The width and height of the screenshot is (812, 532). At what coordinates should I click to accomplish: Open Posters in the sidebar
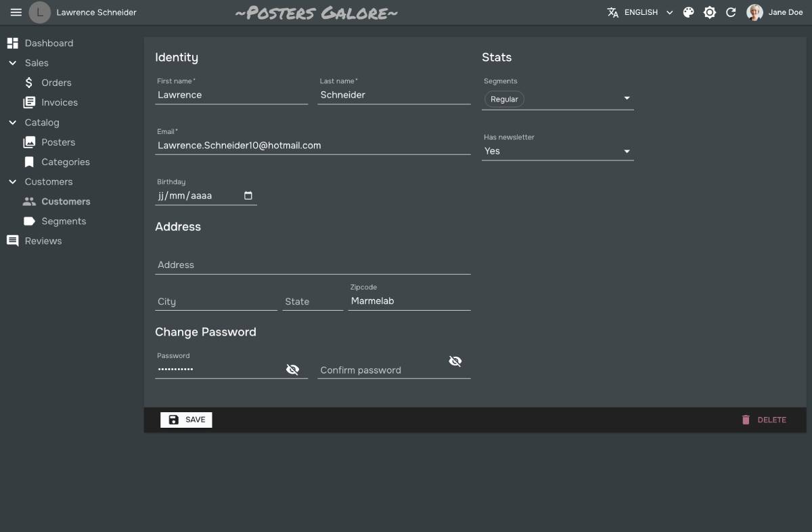click(58, 142)
